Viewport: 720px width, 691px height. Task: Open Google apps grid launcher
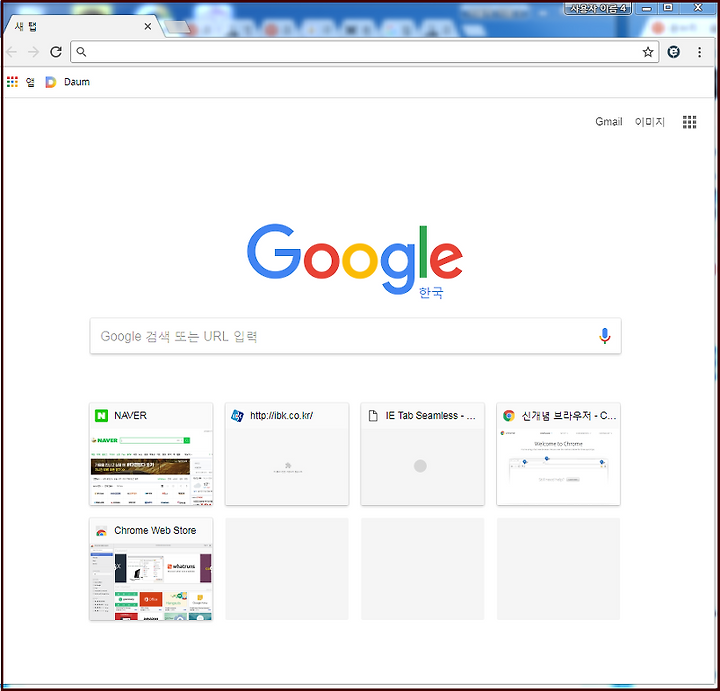689,122
